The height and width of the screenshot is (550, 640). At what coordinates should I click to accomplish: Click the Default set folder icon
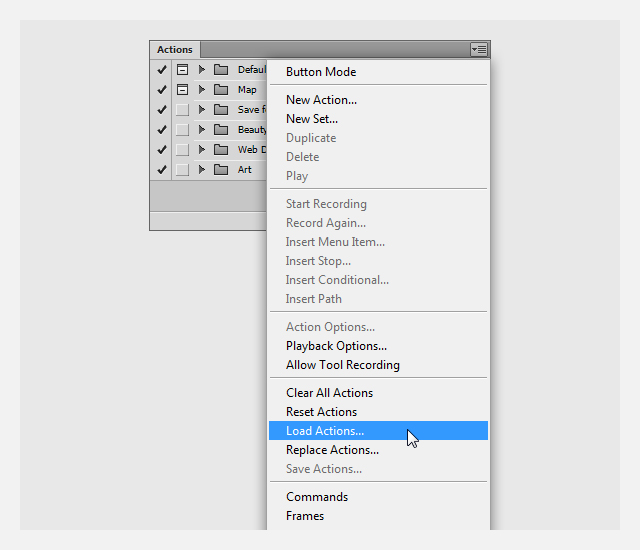point(221,69)
